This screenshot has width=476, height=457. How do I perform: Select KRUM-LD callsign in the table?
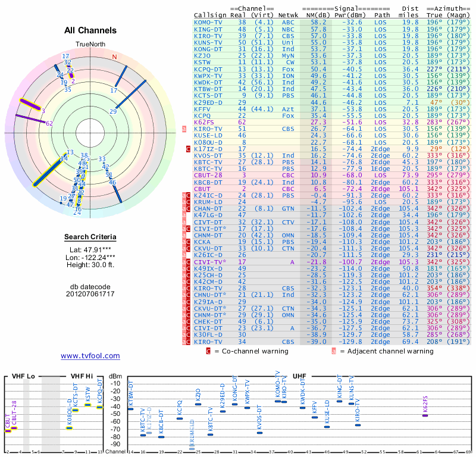[208, 202]
